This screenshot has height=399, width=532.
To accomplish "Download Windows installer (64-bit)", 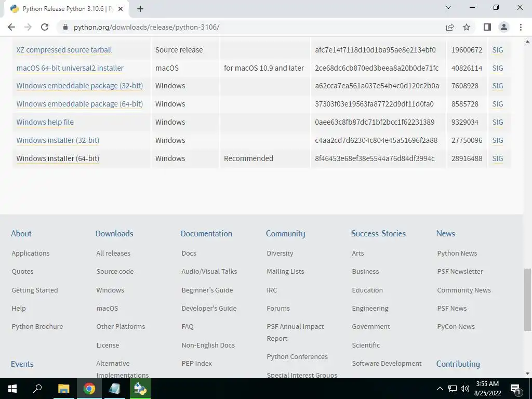I will tap(58, 158).
